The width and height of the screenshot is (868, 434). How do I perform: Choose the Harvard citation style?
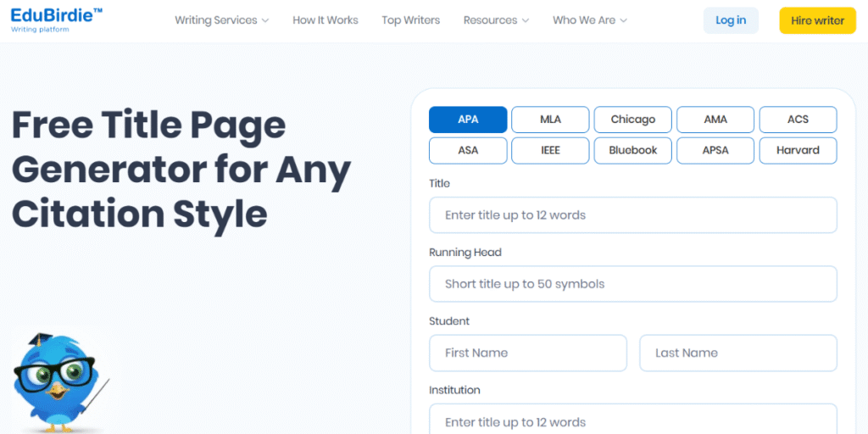[798, 151]
